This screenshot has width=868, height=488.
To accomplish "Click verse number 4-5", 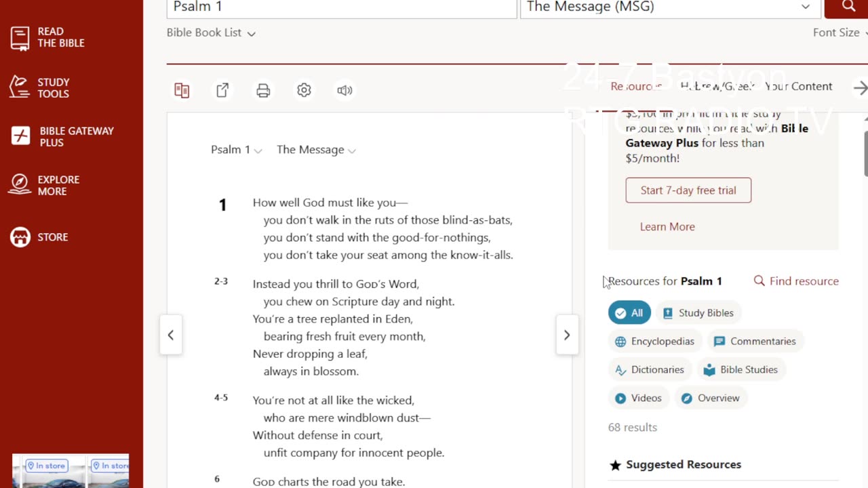I will (221, 398).
